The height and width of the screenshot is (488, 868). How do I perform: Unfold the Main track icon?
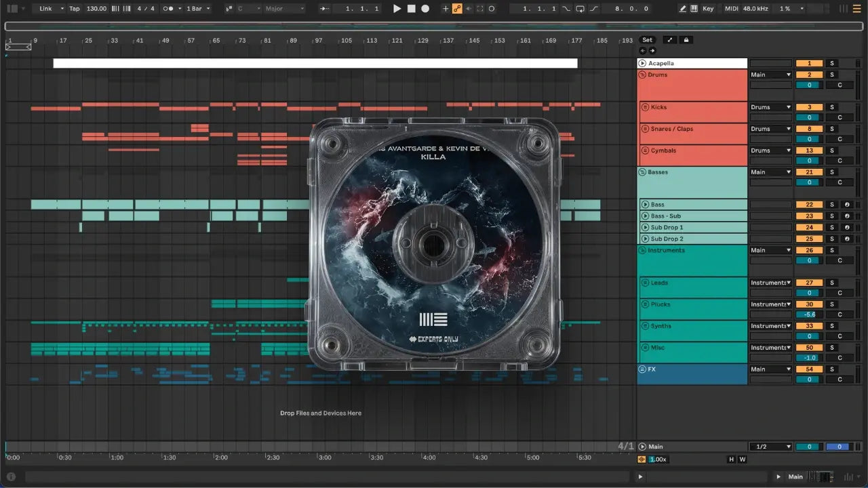click(x=642, y=447)
